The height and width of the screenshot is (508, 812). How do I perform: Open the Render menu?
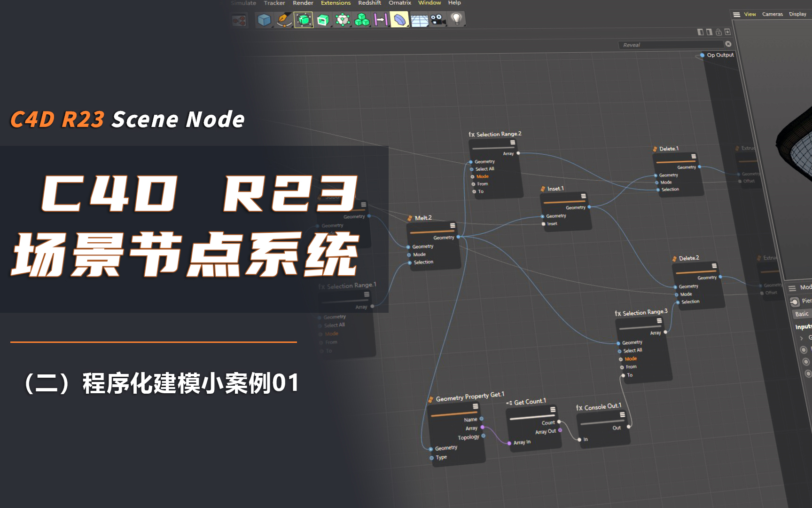[x=303, y=3]
